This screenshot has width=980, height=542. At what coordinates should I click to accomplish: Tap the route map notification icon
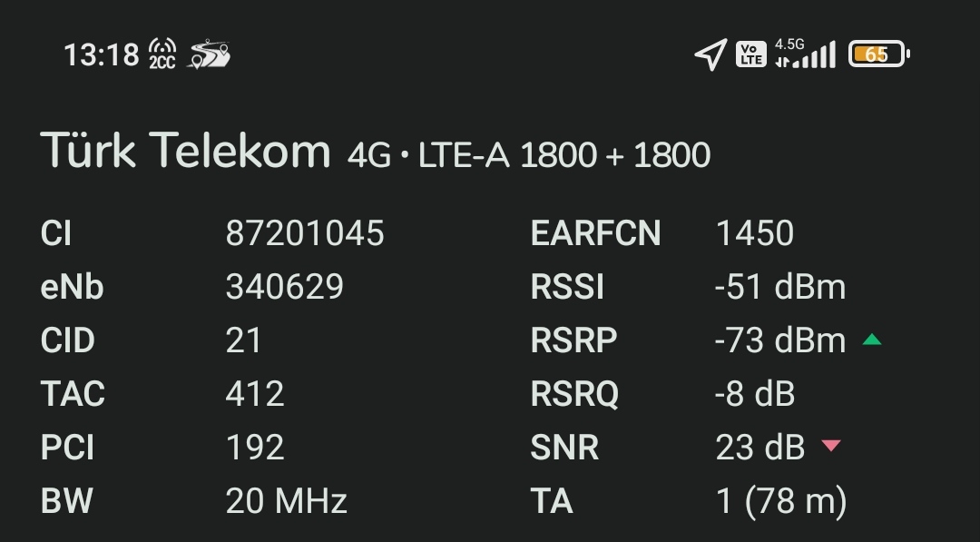coord(209,54)
